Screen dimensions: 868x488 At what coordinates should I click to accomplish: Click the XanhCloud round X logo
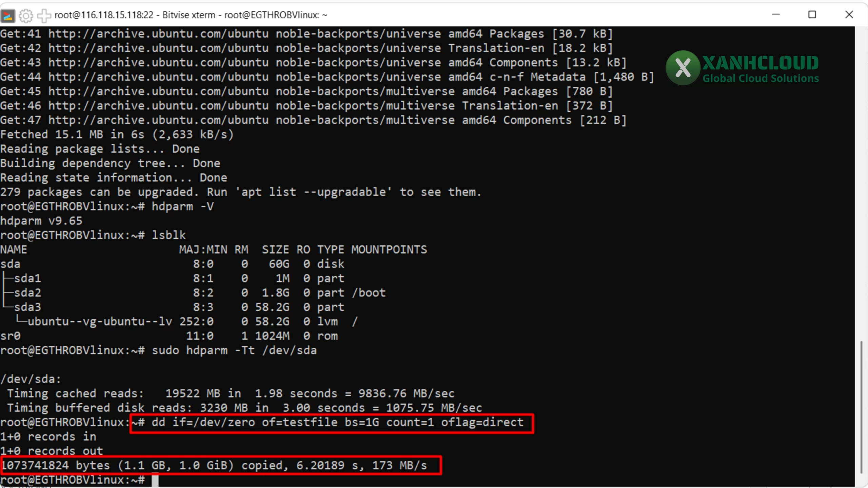[x=683, y=67]
